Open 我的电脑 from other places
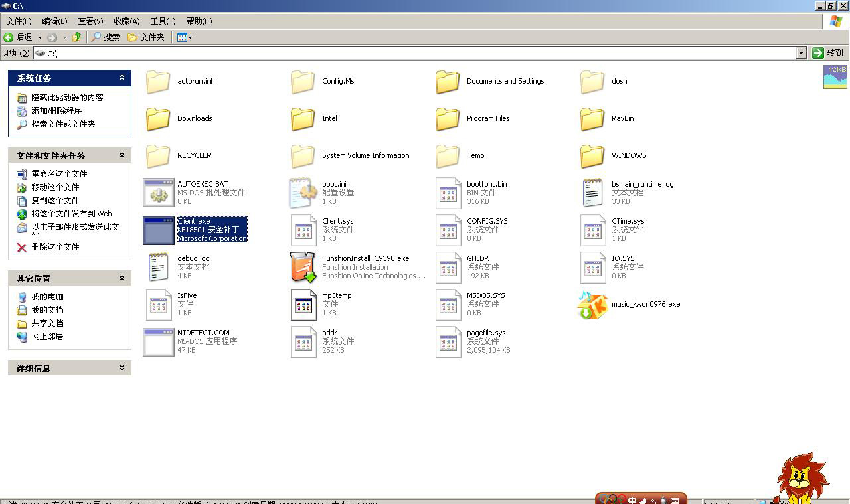 [47, 297]
